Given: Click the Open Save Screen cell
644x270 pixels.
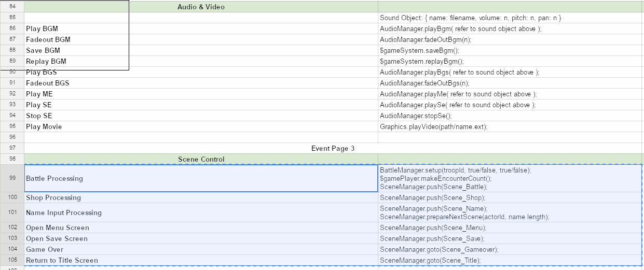Looking at the screenshot, I should pyautogui.click(x=201, y=238).
